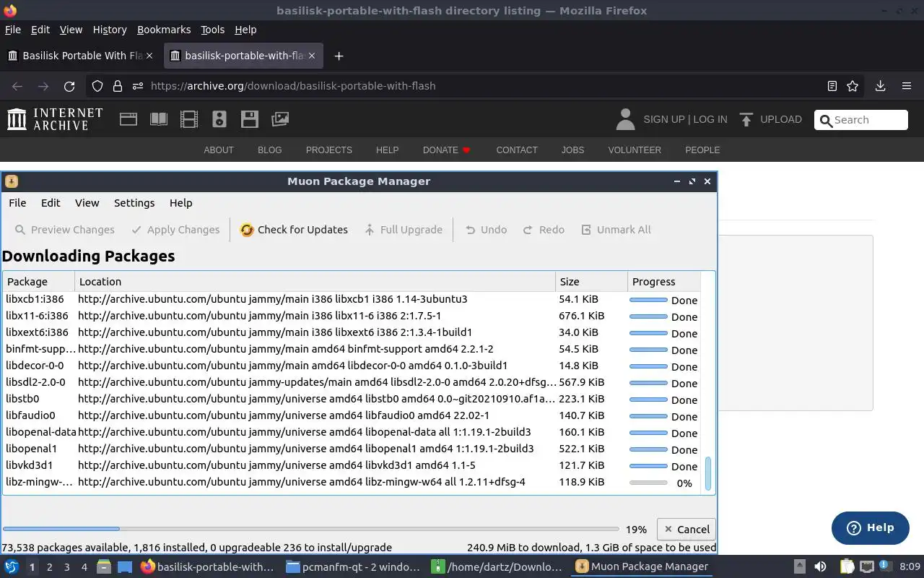
Task: Click BLOG link in Archive nav
Action: 270,150
